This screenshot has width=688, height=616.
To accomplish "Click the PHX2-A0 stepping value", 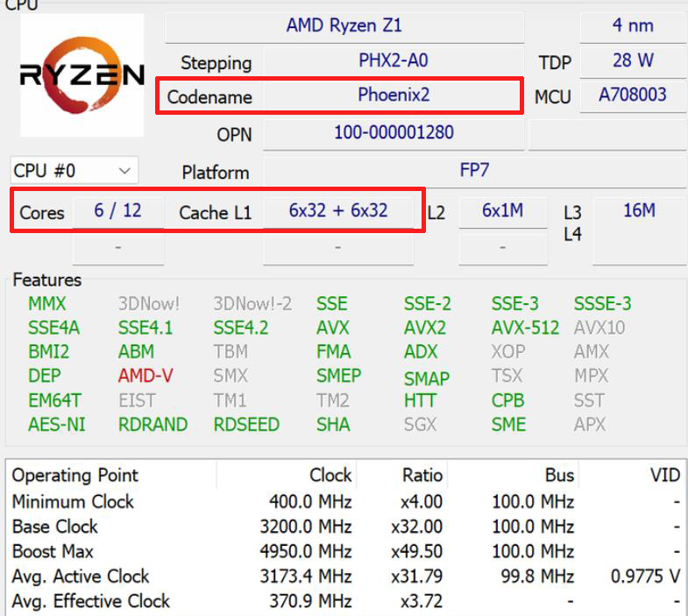I will 393,61.
